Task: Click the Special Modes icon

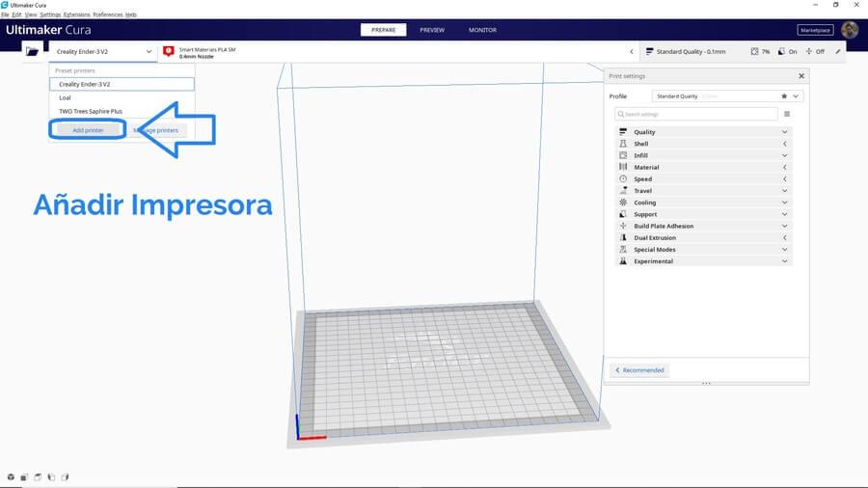Action: (623, 250)
